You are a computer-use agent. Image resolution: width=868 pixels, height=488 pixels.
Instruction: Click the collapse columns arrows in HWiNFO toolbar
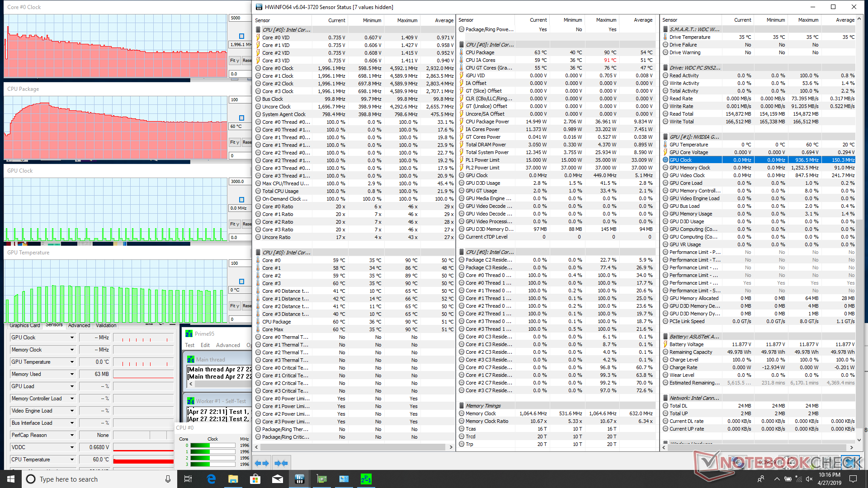(x=281, y=463)
